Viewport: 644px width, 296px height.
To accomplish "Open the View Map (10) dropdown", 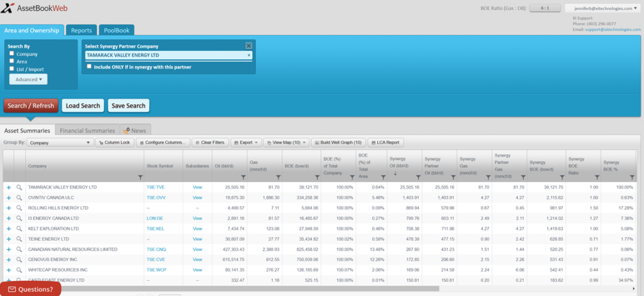I will click(286, 143).
